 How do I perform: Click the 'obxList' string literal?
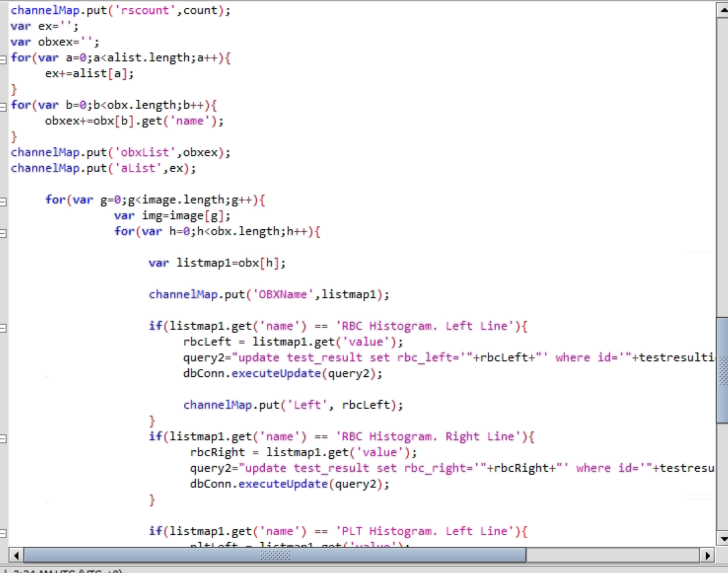pos(145,153)
